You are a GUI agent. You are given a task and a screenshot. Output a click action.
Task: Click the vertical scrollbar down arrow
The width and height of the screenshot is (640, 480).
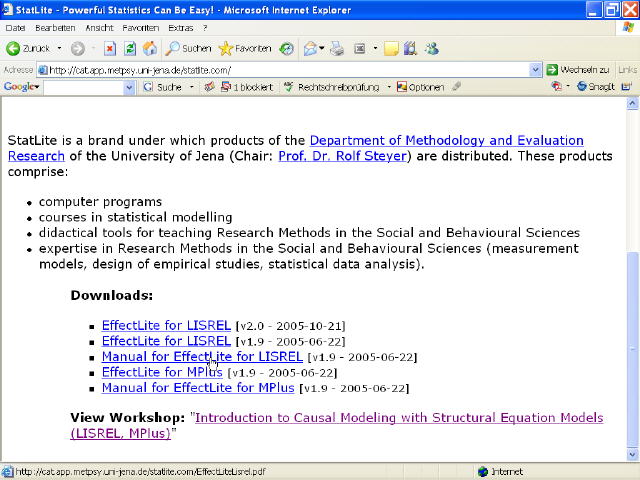point(631,454)
